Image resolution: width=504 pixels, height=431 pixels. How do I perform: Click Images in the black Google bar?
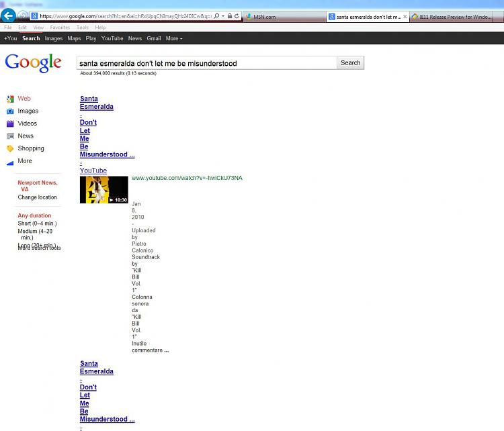coord(54,38)
